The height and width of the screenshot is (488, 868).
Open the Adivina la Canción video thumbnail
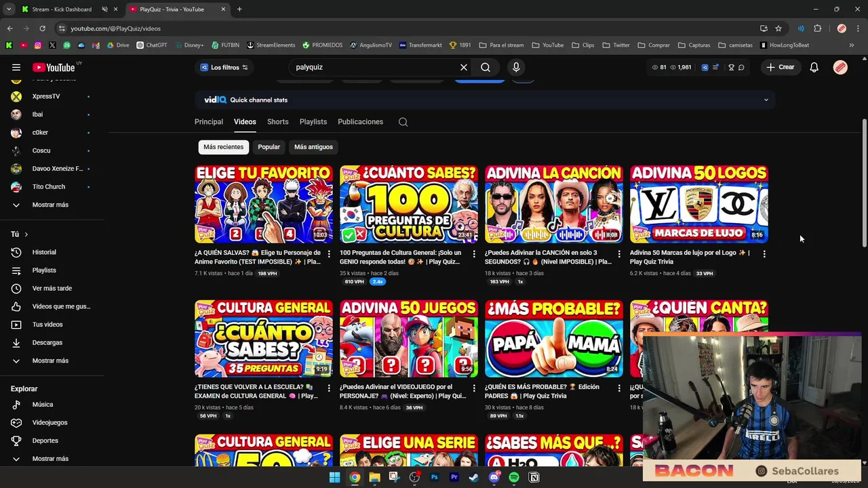(554, 204)
